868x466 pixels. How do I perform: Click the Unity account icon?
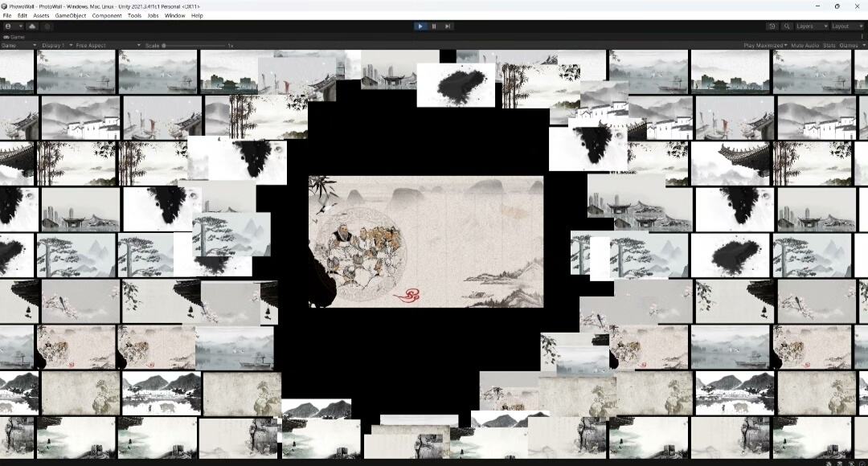coord(8,26)
